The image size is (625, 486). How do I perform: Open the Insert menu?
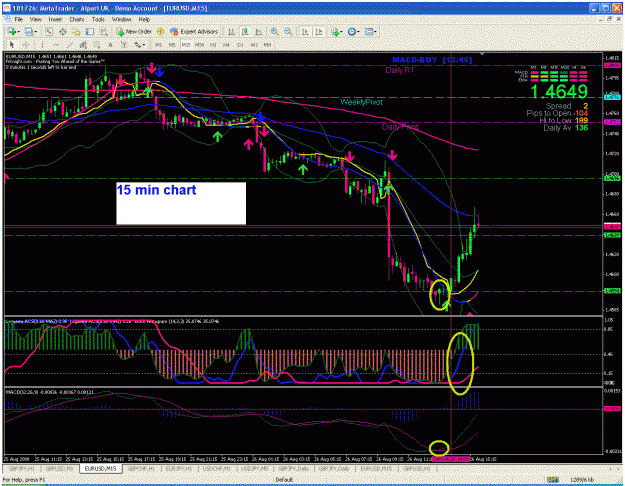tap(55, 19)
